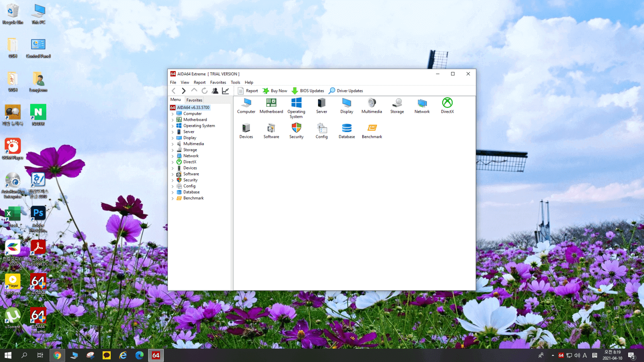Select AIDA64 v6.33.5700 root tree item
Viewport: 644px width, 362px height.
click(190, 107)
